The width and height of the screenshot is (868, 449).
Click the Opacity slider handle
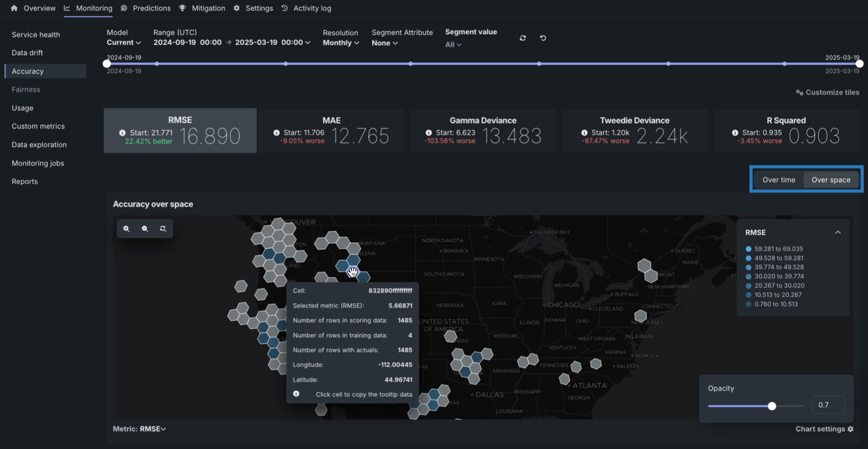coord(772,406)
